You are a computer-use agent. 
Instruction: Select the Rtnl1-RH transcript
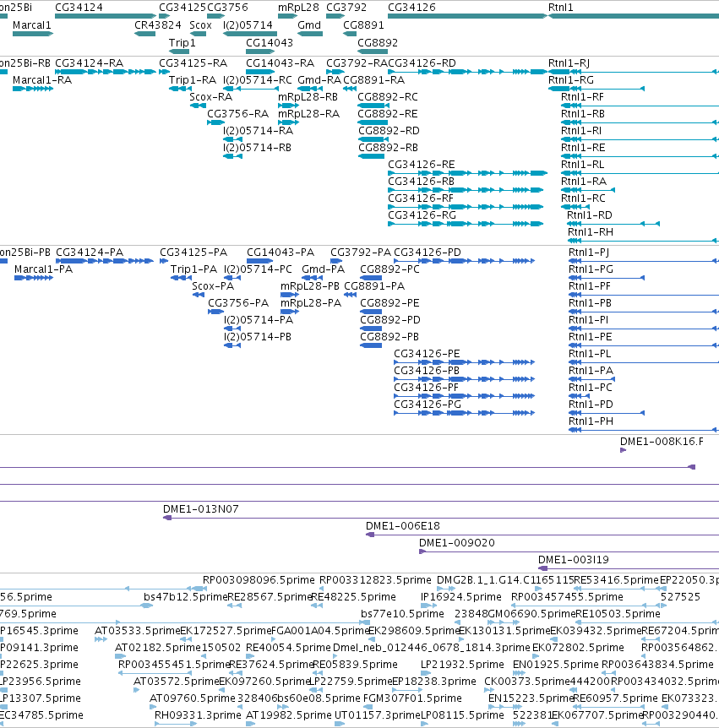pyautogui.click(x=643, y=241)
